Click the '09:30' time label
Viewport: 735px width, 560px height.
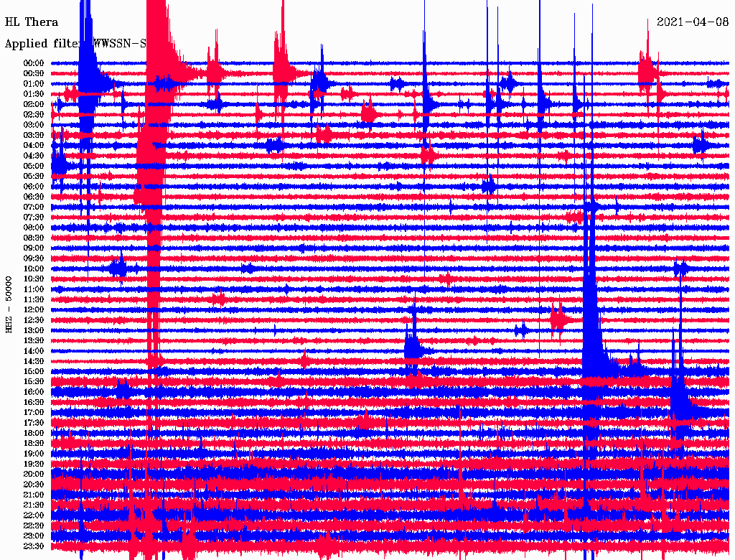tap(34, 258)
